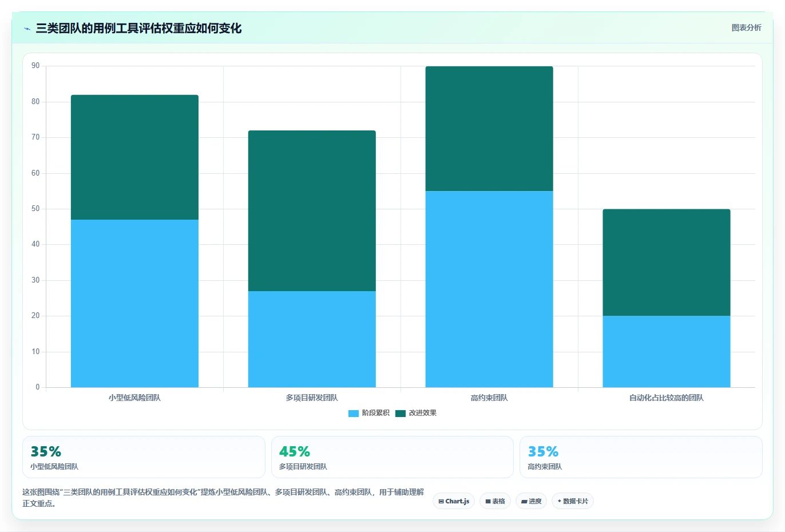Click the 多项目研发团队 x-axis label
The width and height of the screenshot is (785, 532).
(312, 398)
